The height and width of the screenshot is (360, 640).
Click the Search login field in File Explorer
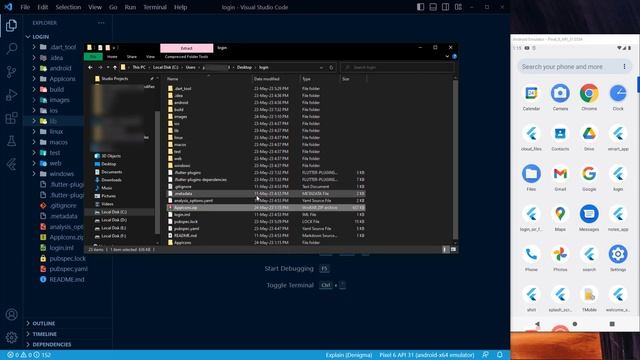[398, 67]
